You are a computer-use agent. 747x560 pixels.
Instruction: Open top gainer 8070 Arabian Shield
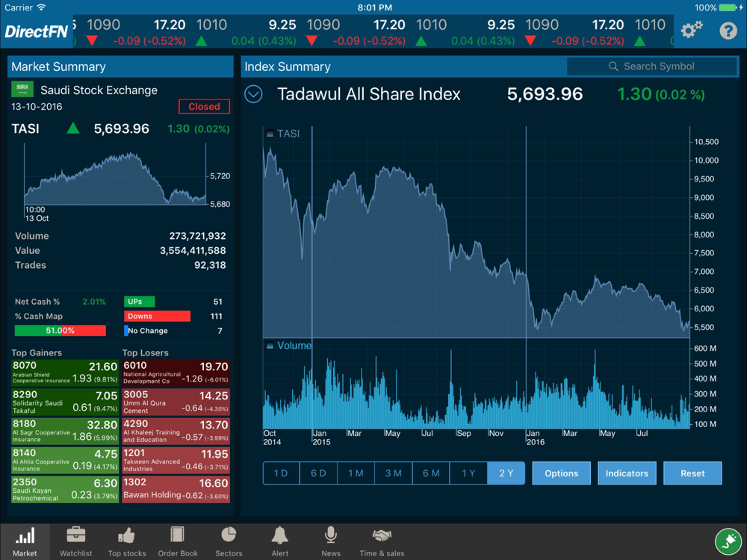[x=65, y=373]
